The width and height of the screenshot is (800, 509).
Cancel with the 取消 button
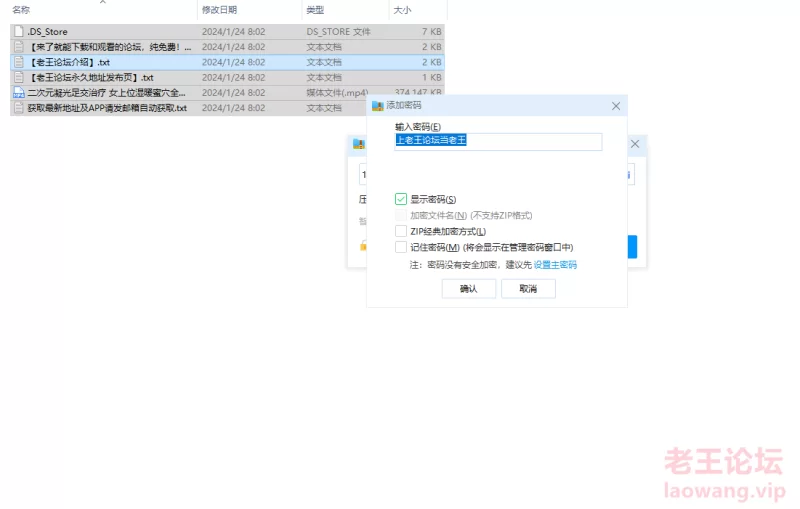tap(528, 289)
